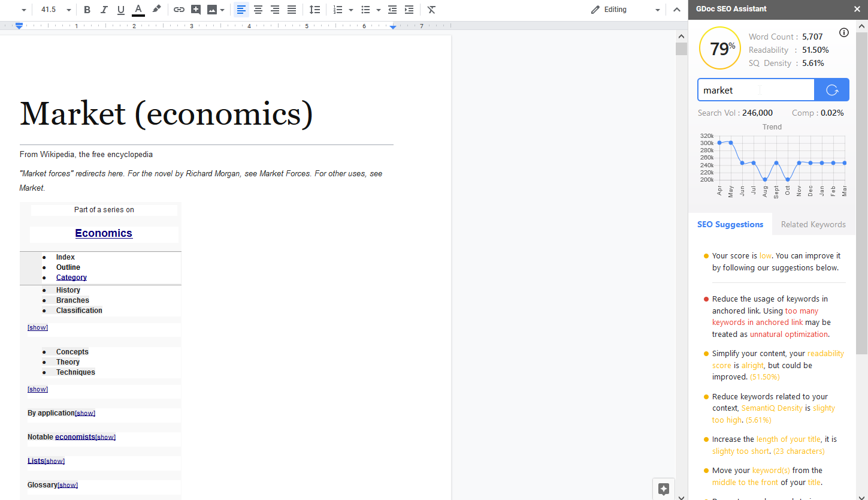This screenshot has height=500, width=868.
Task: Open the text color picker
Action: [x=138, y=10]
